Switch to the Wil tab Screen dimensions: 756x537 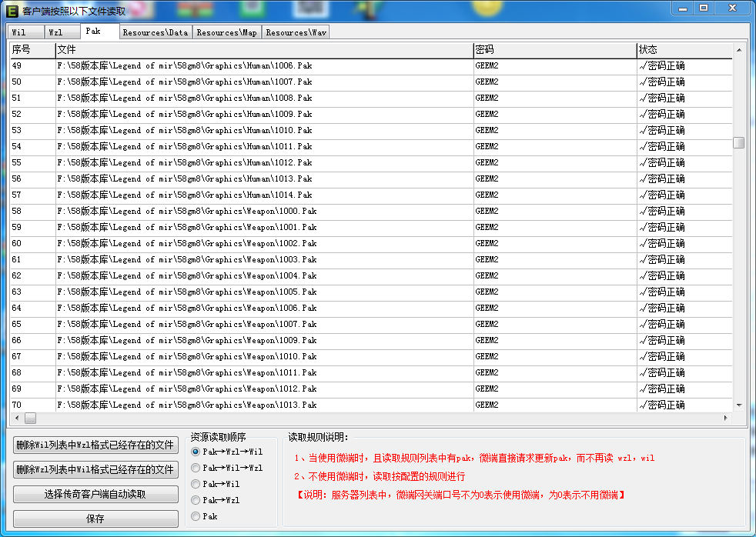25,32
